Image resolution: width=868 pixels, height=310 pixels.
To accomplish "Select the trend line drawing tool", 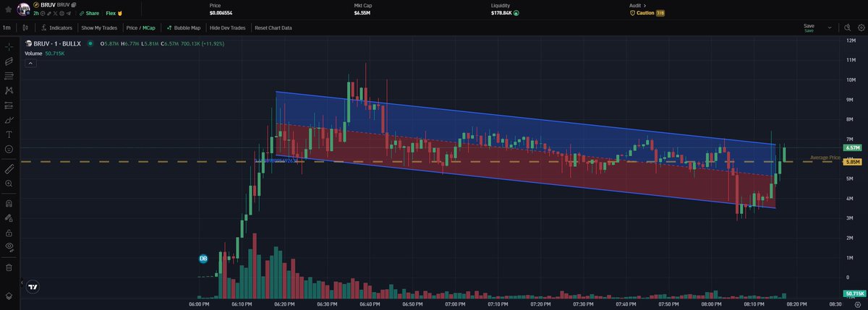I will [x=9, y=61].
